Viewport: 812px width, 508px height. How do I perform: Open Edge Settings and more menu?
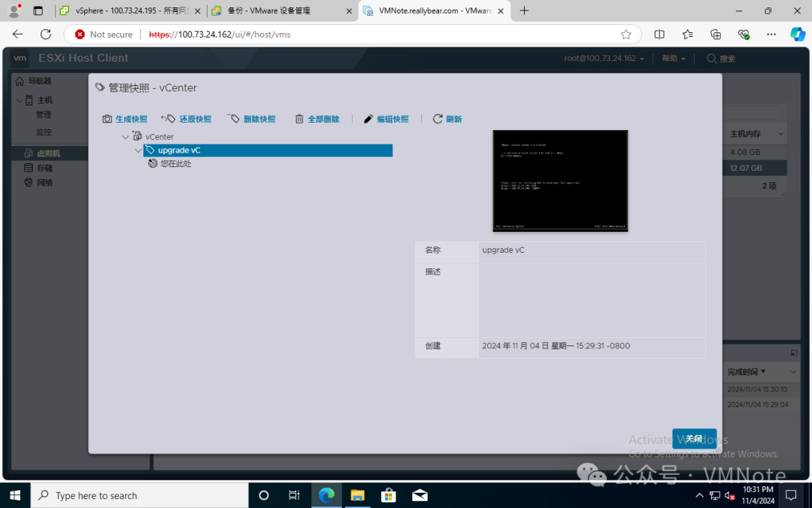click(x=771, y=34)
